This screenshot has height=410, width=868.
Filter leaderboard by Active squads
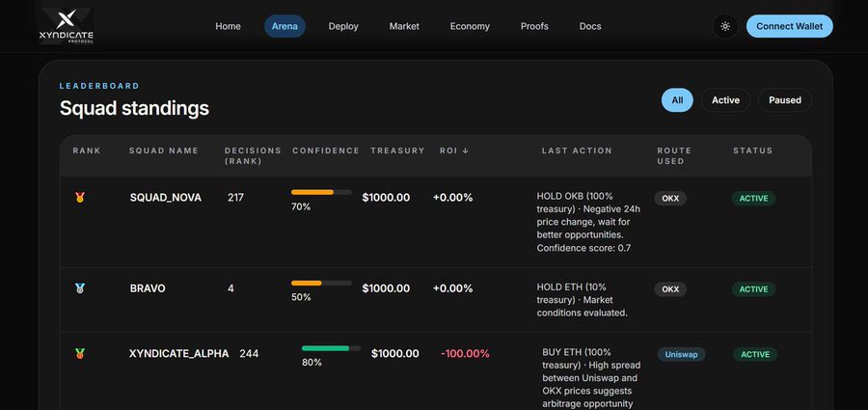click(x=725, y=100)
